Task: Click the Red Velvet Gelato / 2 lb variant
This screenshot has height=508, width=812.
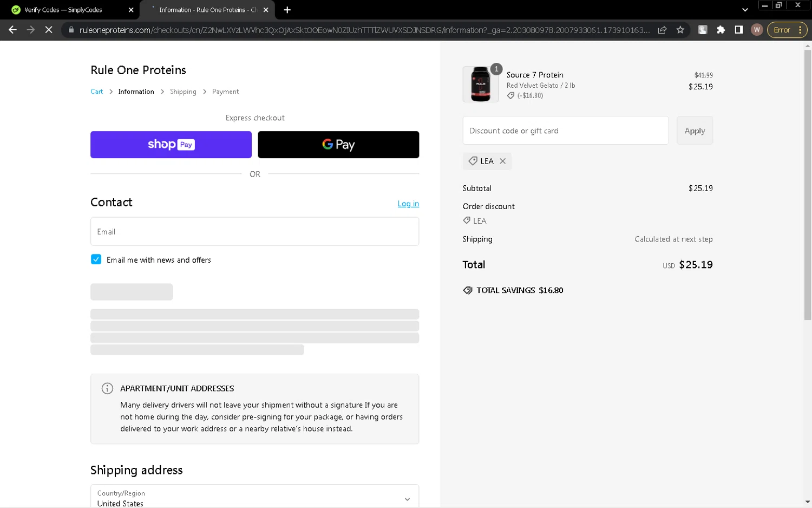Action: (540, 86)
